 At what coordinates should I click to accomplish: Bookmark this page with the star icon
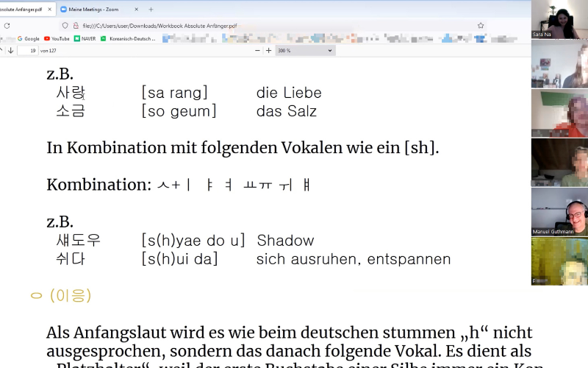[x=481, y=25]
